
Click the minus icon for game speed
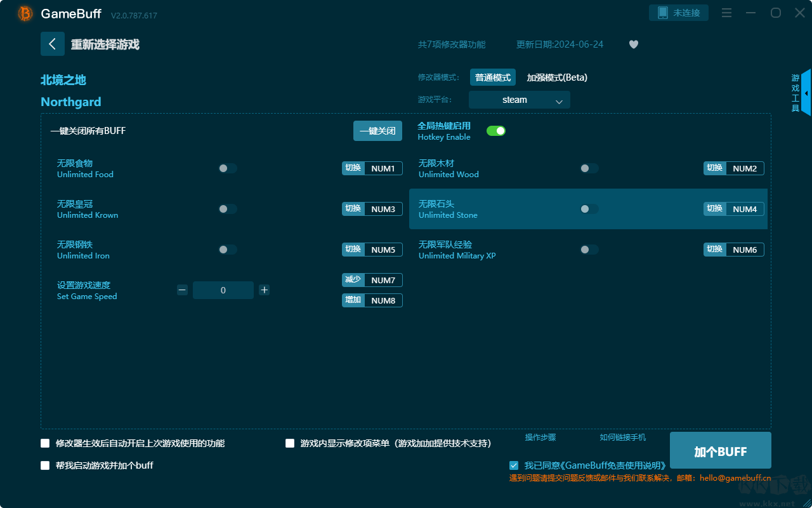click(183, 290)
